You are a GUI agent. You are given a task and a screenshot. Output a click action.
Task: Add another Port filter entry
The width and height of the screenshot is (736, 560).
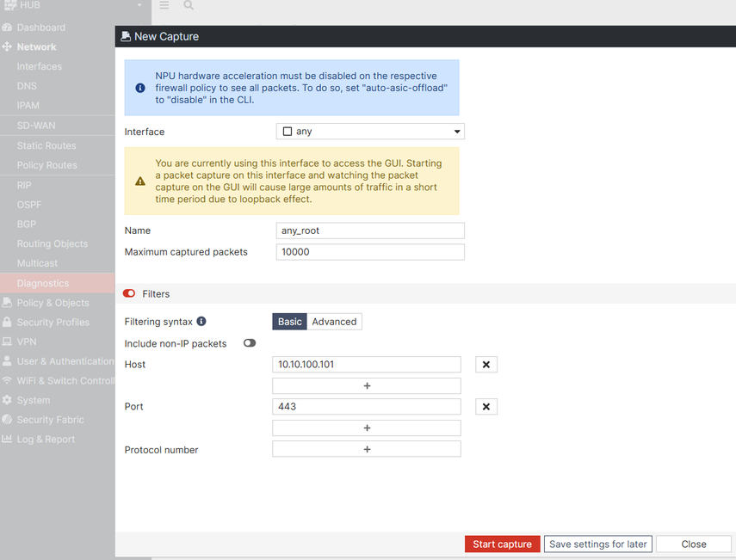click(x=367, y=428)
